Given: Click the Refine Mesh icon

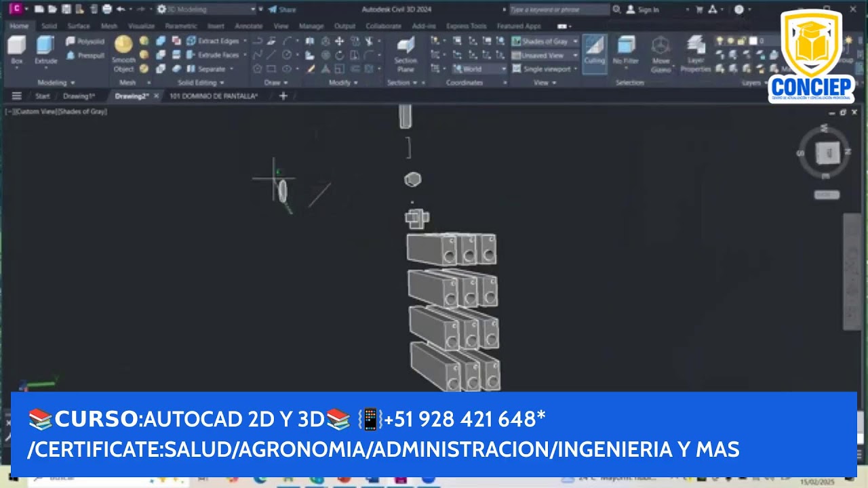Looking at the screenshot, I should pos(144,68).
